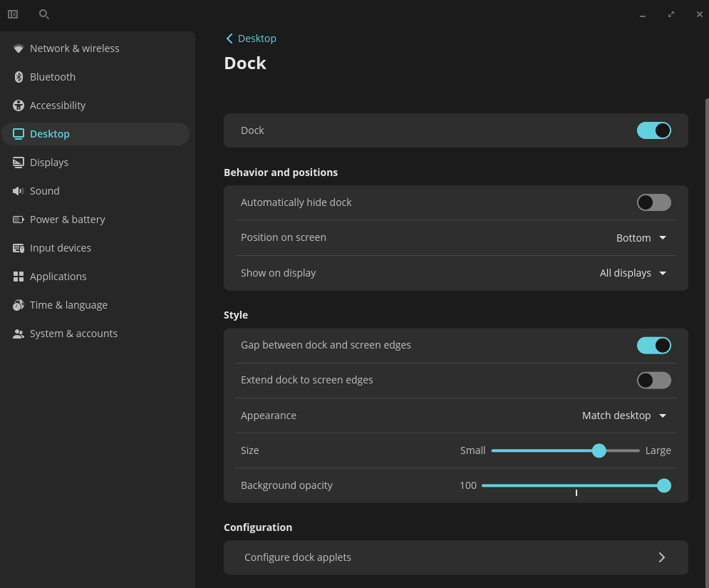Open search with the magnifier icon

pyautogui.click(x=43, y=14)
